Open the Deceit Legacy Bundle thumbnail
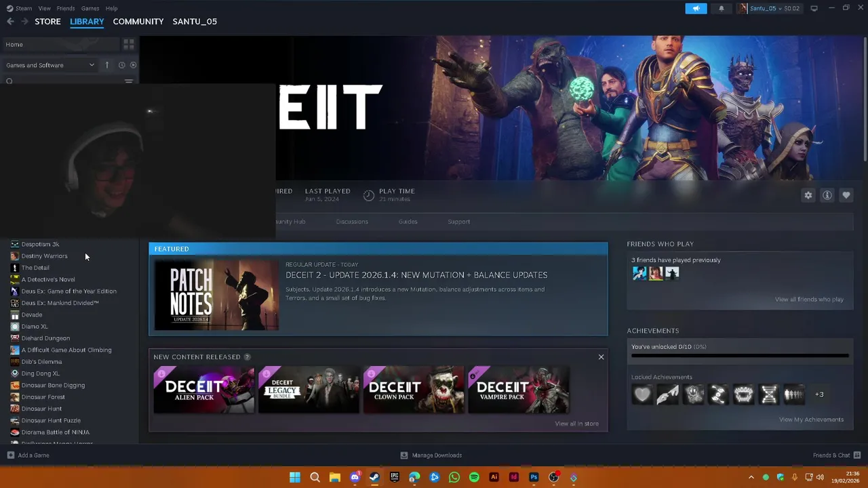This screenshot has width=868, height=488. click(x=309, y=390)
